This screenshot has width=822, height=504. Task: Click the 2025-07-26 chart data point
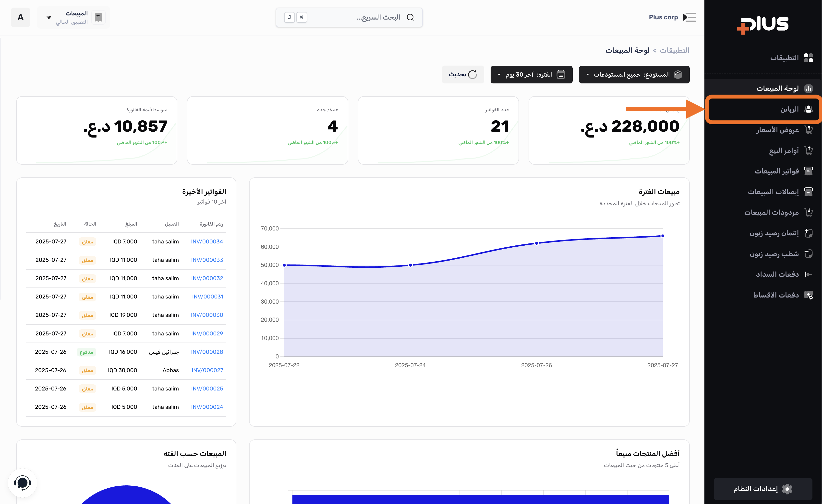pyautogui.click(x=536, y=243)
